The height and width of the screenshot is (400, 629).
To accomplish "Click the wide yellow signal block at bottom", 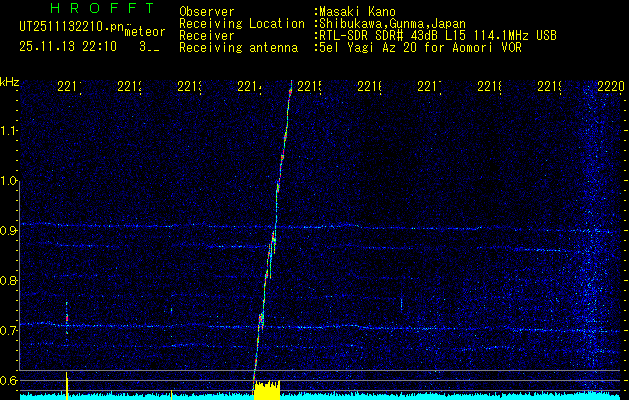I will tap(267, 390).
